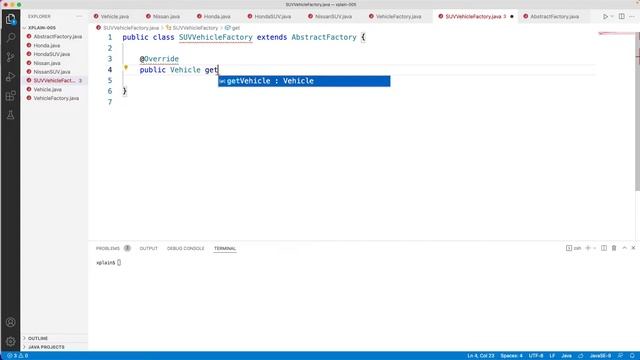Close the terminal panel with the X

[x=633, y=248]
